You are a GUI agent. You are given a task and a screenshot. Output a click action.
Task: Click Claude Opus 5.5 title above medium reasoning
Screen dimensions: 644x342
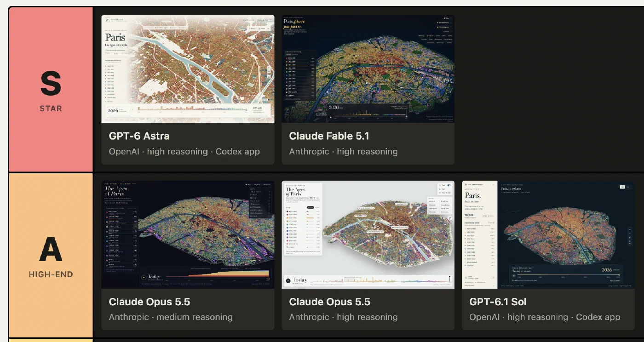(149, 302)
